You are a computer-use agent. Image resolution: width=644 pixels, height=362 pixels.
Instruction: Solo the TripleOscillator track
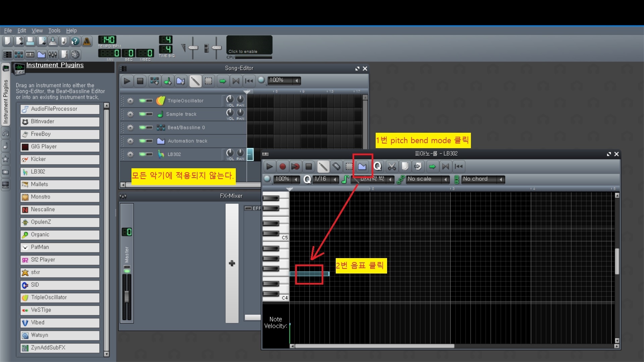tap(149, 101)
